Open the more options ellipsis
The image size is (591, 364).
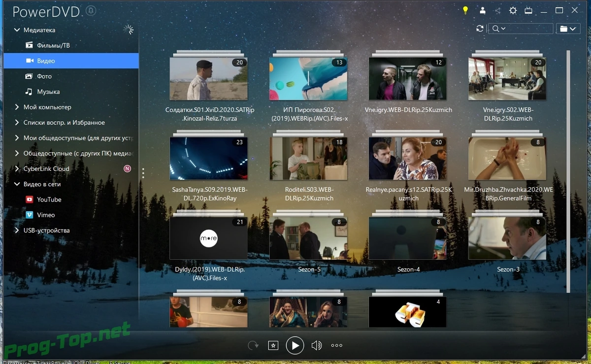(x=337, y=346)
